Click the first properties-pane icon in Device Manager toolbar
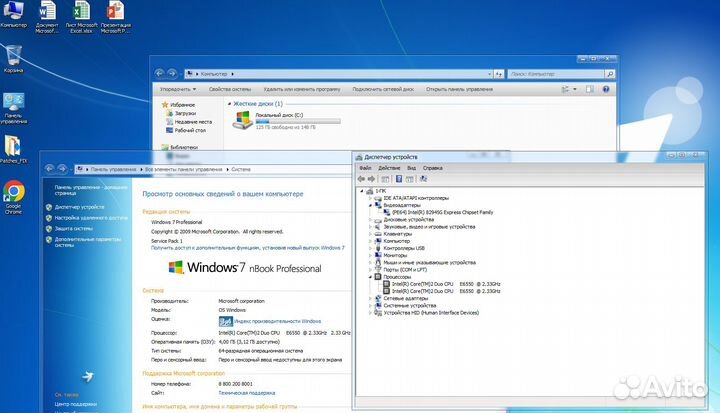720x413 pixels. [x=385, y=179]
